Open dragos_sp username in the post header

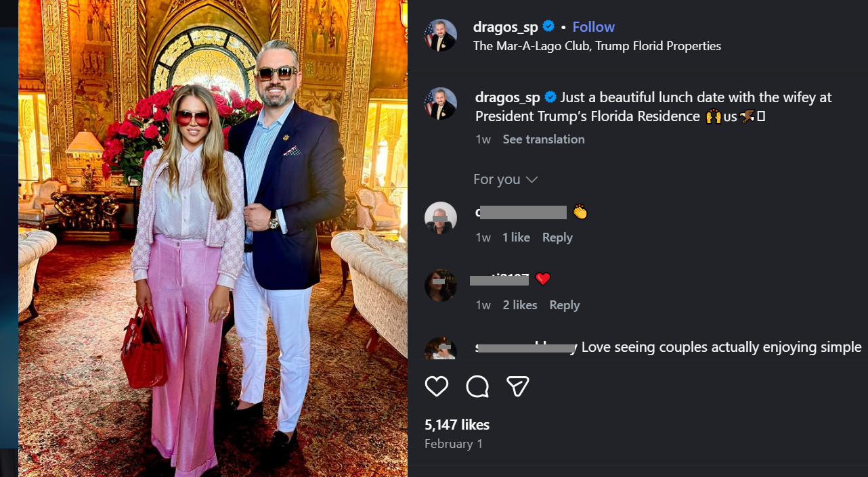tap(505, 27)
